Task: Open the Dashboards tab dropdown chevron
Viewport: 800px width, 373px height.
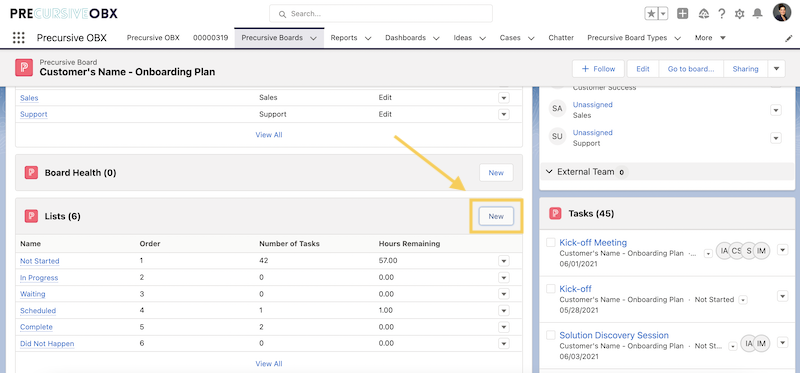Action: coord(436,38)
